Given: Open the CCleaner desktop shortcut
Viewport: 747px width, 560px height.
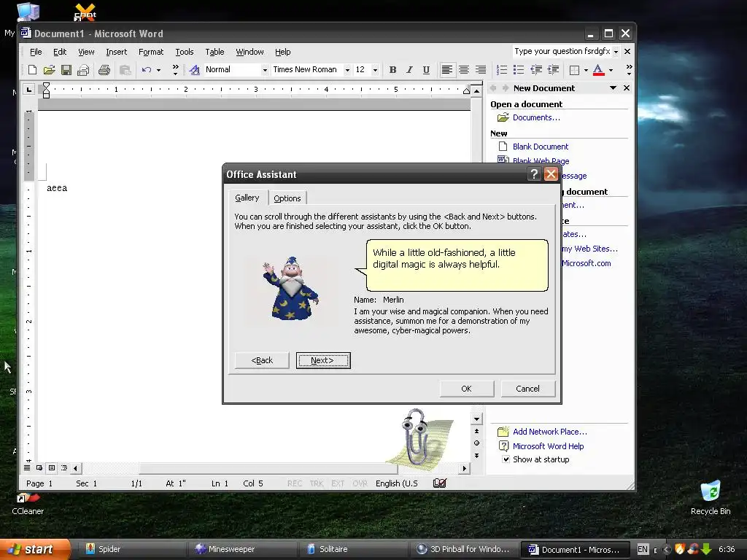Looking at the screenshot, I should pyautogui.click(x=28, y=503).
